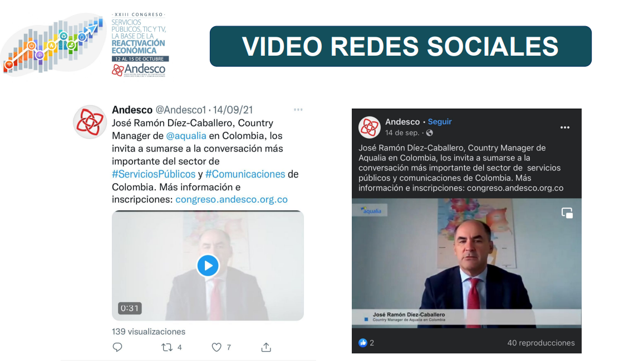Open congreso.andesco.org.co link in tweet
639x364 pixels.
[x=232, y=199]
